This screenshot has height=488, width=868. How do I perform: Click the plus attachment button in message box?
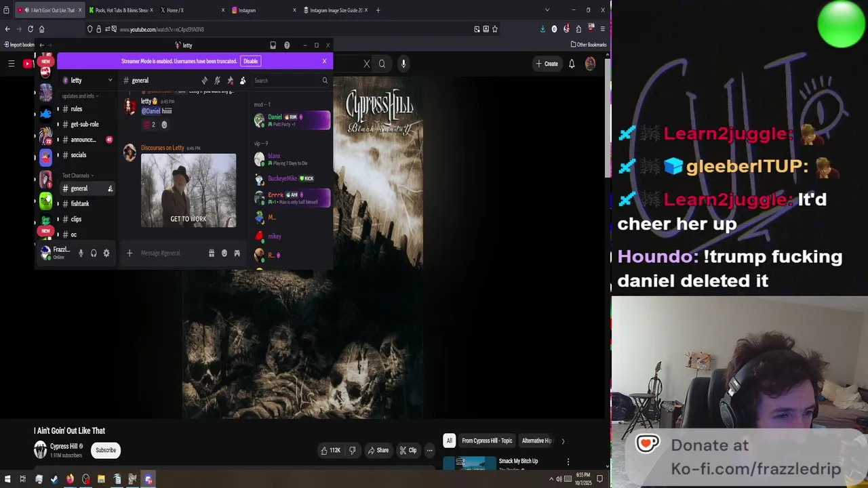pos(130,253)
